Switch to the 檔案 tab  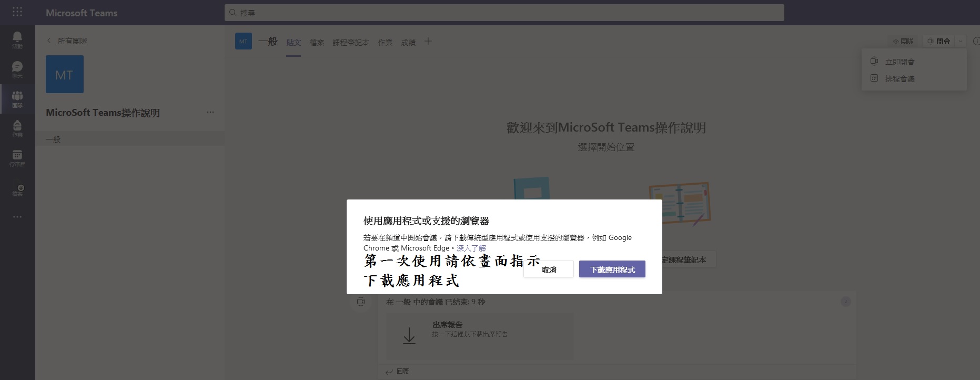tap(317, 42)
